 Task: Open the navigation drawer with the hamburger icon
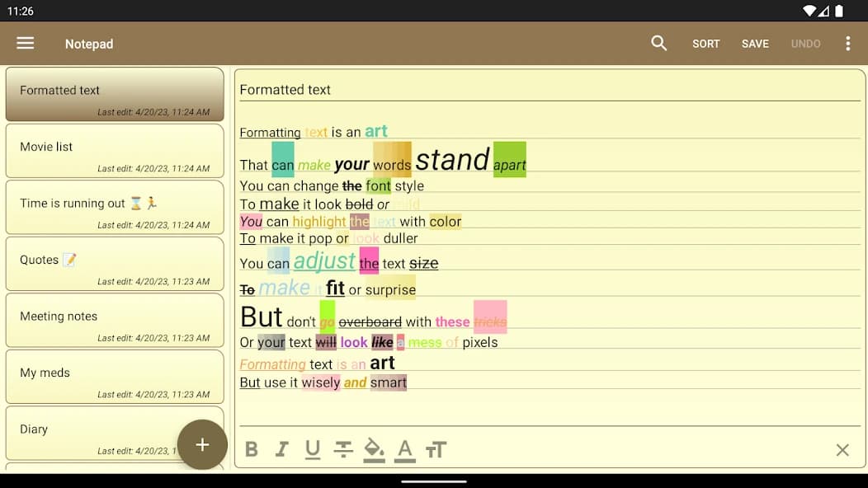[24, 43]
